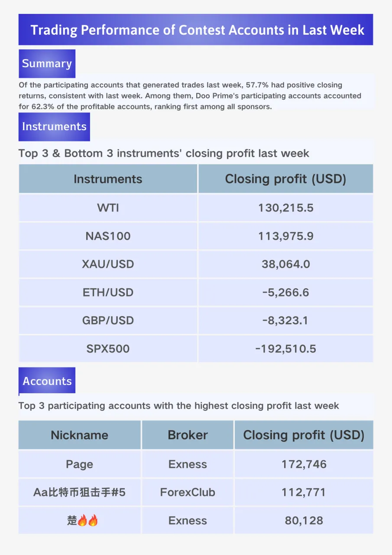392x555 pixels.
Task: Click the SPX500 instrument cell
Action: point(108,349)
